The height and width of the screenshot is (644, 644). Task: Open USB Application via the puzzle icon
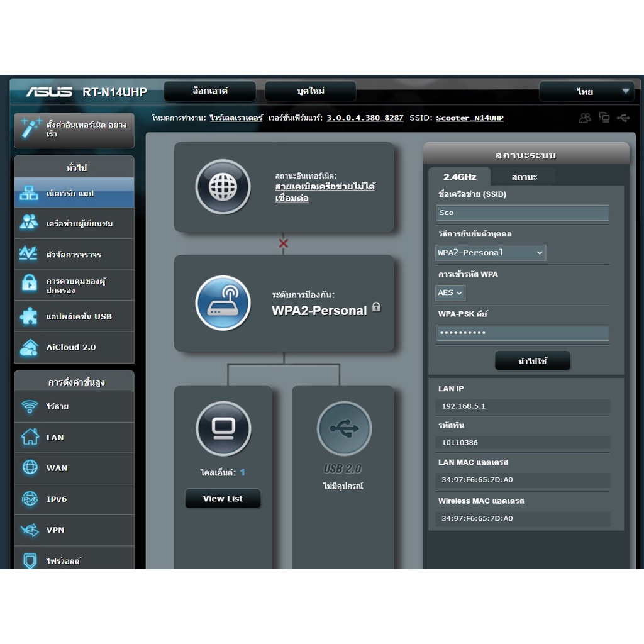point(28,316)
